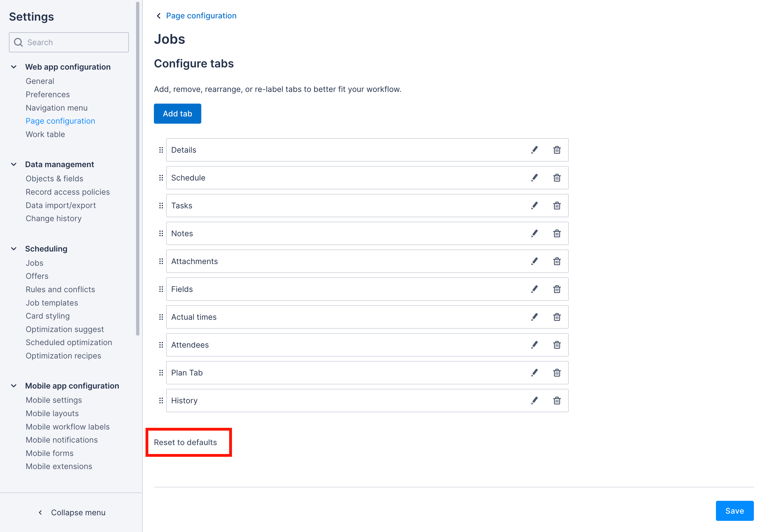Delete the Actual times tab
Image resolution: width=765 pixels, height=532 pixels.
(556, 317)
